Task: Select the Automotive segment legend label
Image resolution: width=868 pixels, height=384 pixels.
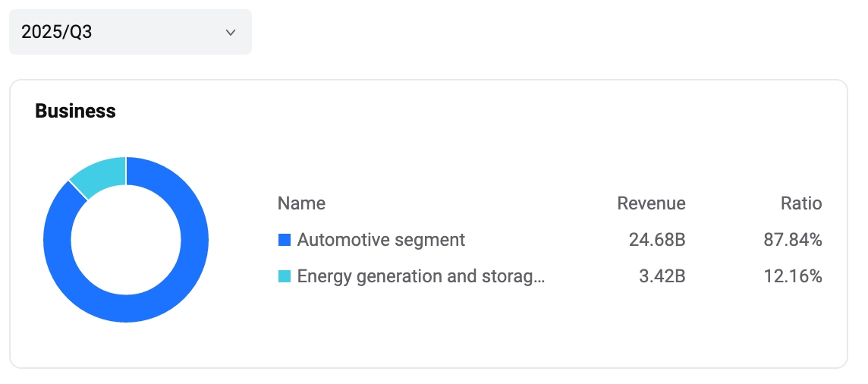Action: click(381, 241)
